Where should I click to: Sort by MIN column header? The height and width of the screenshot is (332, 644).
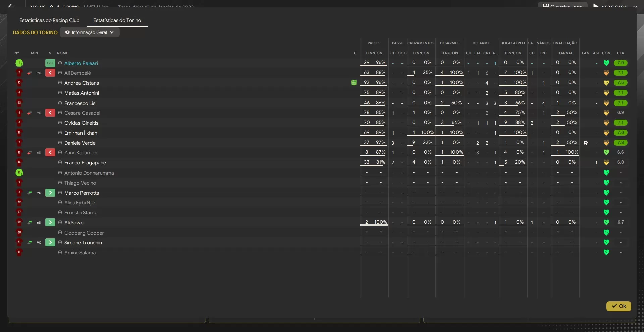click(x=34, y=53)
